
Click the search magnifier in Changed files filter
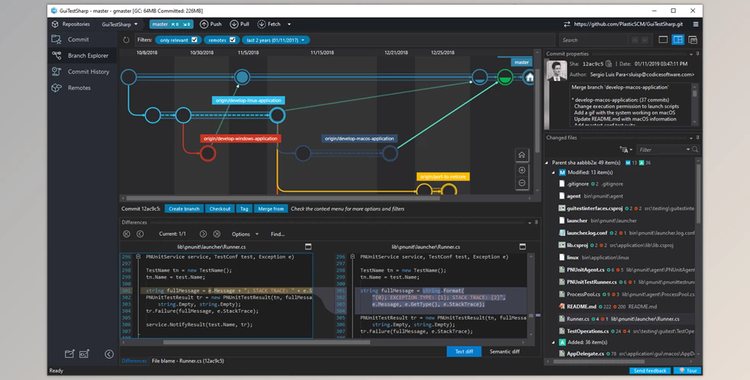coord(695,150)
